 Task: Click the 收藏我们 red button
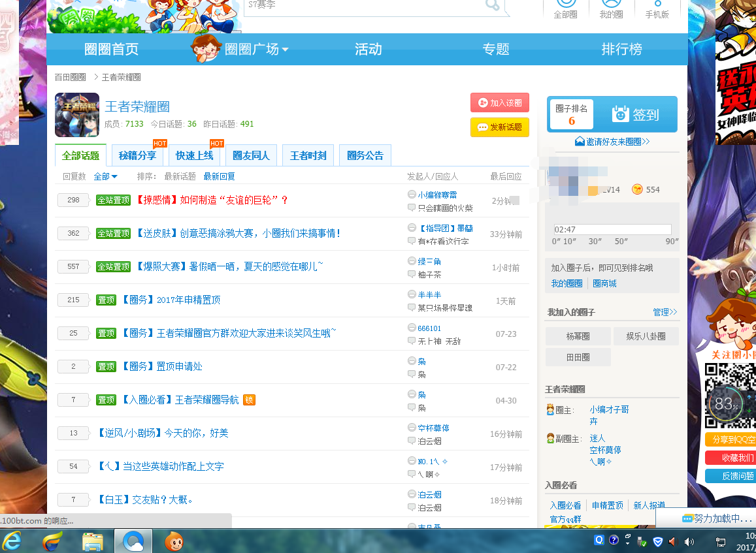pyautogui.click(x=731, y=458)
